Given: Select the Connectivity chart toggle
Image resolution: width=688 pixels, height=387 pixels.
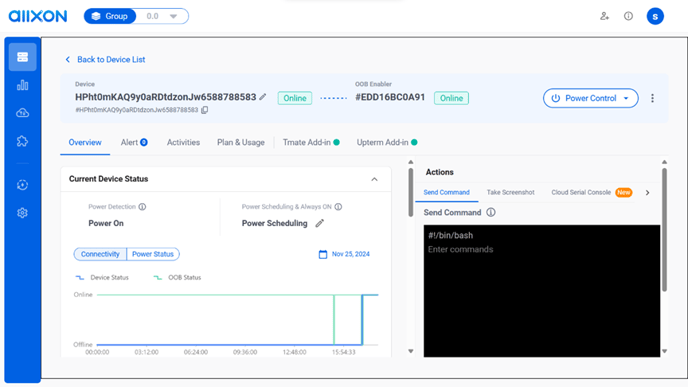Looking at the screenshot, I should point(100,254).
